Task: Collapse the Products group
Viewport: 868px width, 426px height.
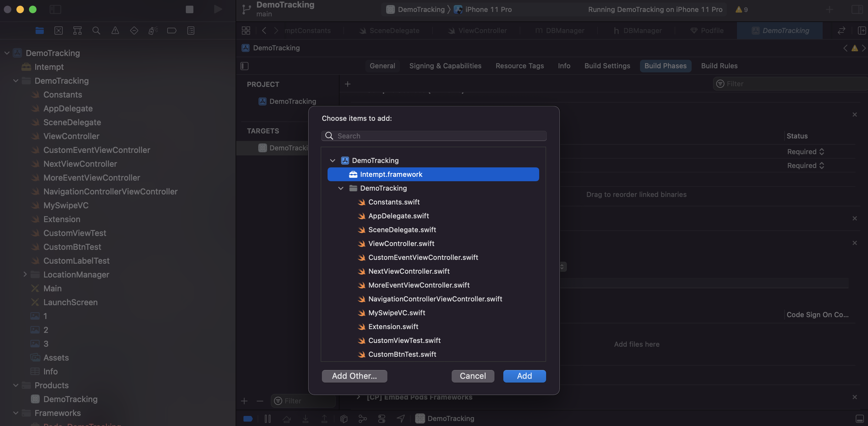Action: click(x=15, y=385)
